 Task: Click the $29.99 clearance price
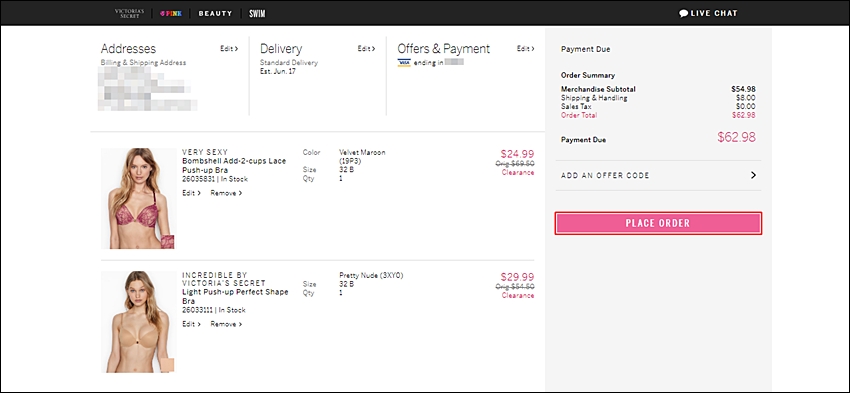pyautogui.click(x=517, y=276)
